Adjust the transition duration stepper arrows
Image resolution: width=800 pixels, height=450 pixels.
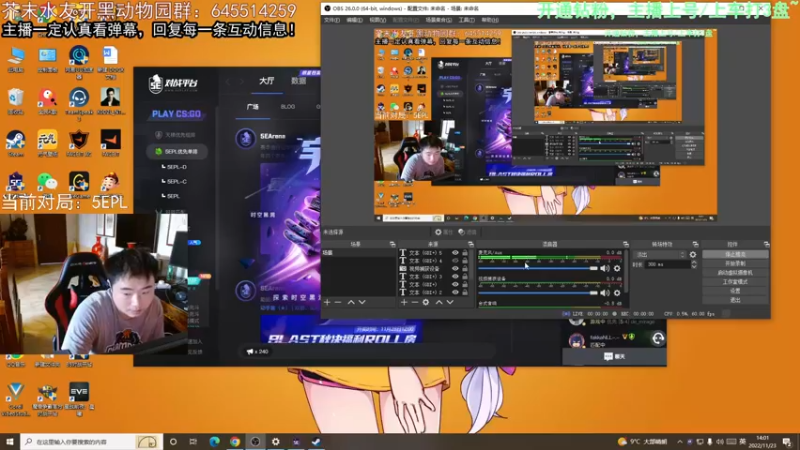[x=694, y=264]
